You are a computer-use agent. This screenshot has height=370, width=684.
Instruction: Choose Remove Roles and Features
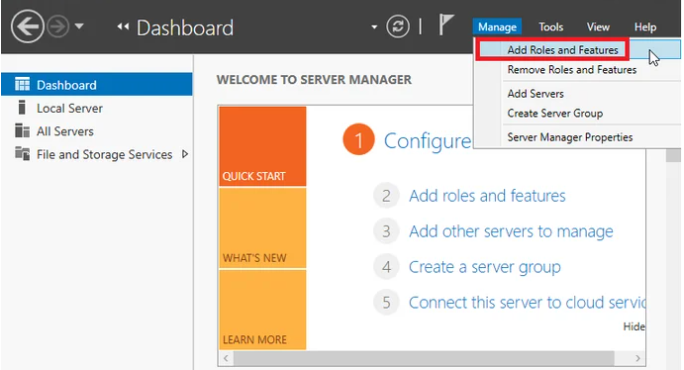coord(572,70)
